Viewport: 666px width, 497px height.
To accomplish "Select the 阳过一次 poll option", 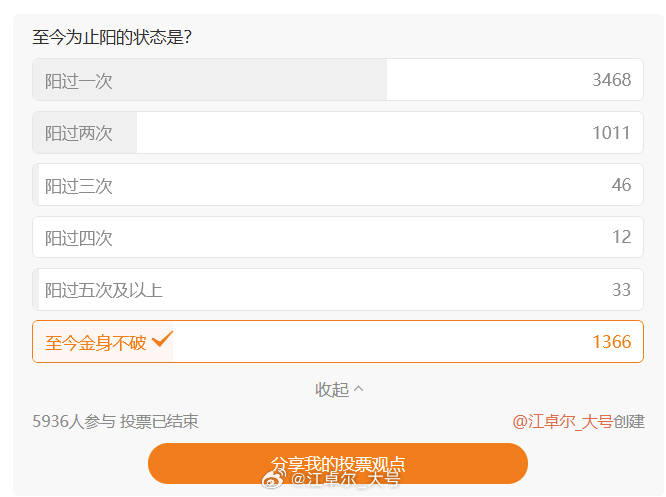I will tap(338, 79).
